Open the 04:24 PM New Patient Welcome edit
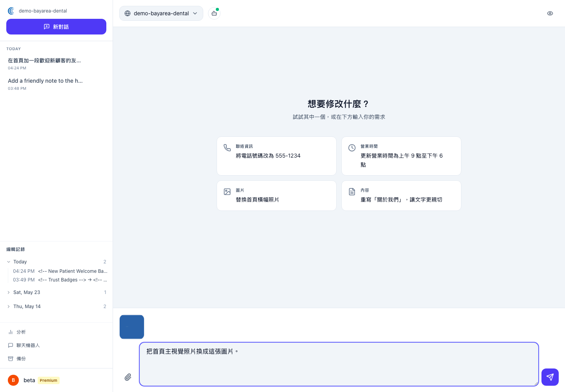 (x=60, y=271)
